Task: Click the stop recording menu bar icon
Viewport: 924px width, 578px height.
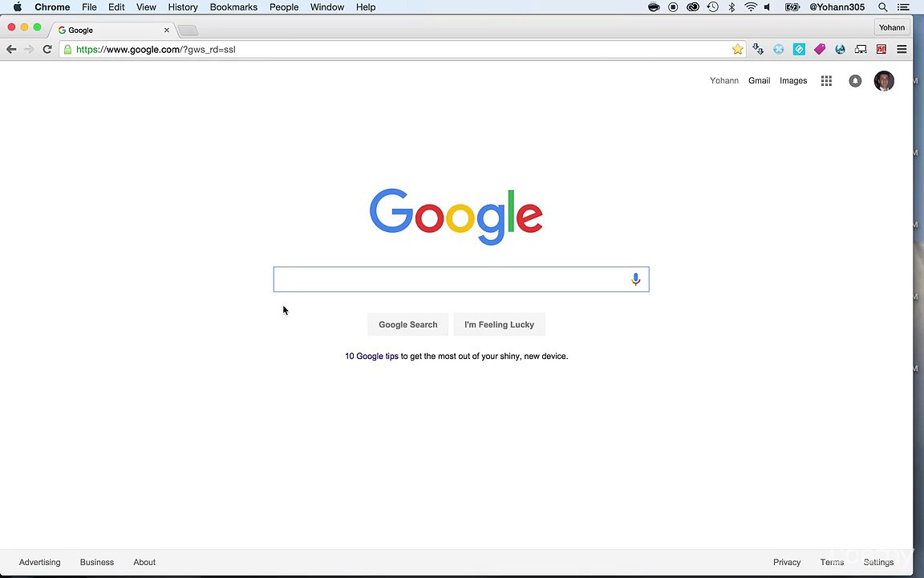Action: coord(673,7)
